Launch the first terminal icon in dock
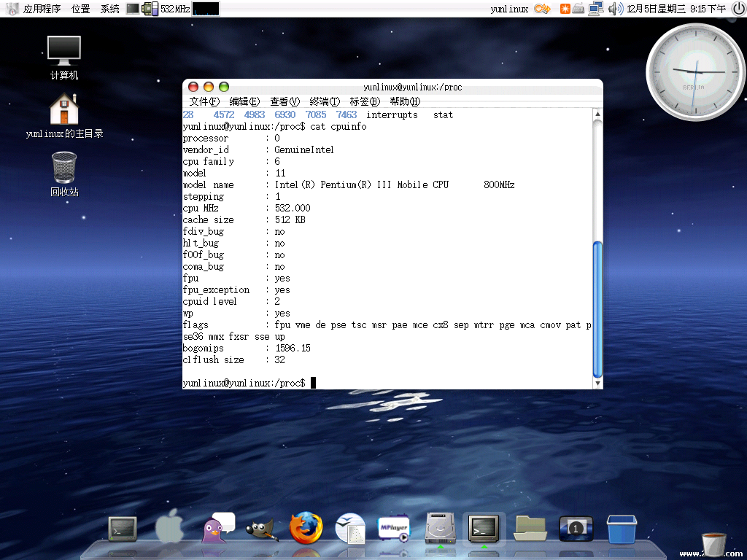 pos(123,529)
